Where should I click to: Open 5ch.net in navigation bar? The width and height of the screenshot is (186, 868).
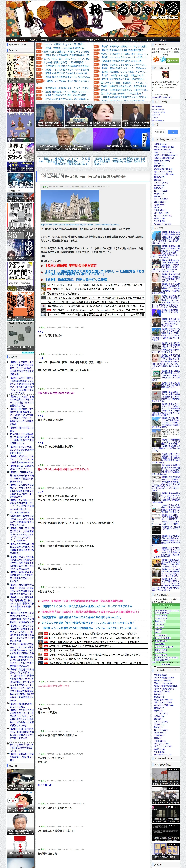(x=151, y=40)
